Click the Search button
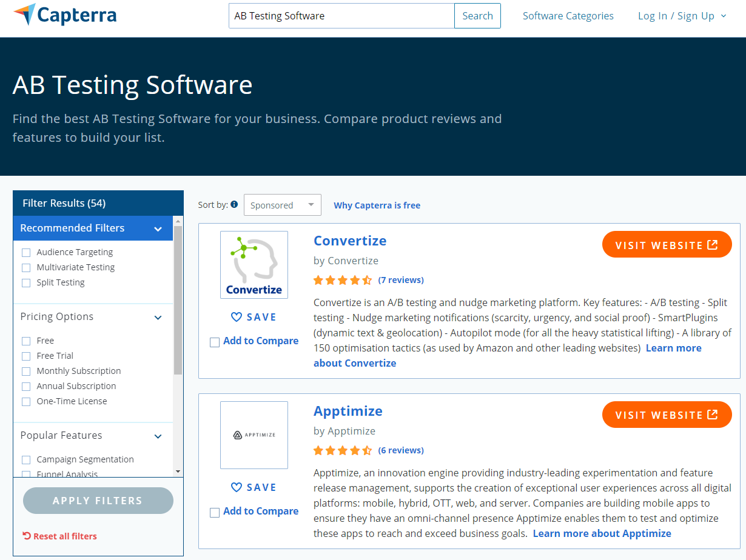The height and width of the screenshot is (560, 746). coord(477,16)
